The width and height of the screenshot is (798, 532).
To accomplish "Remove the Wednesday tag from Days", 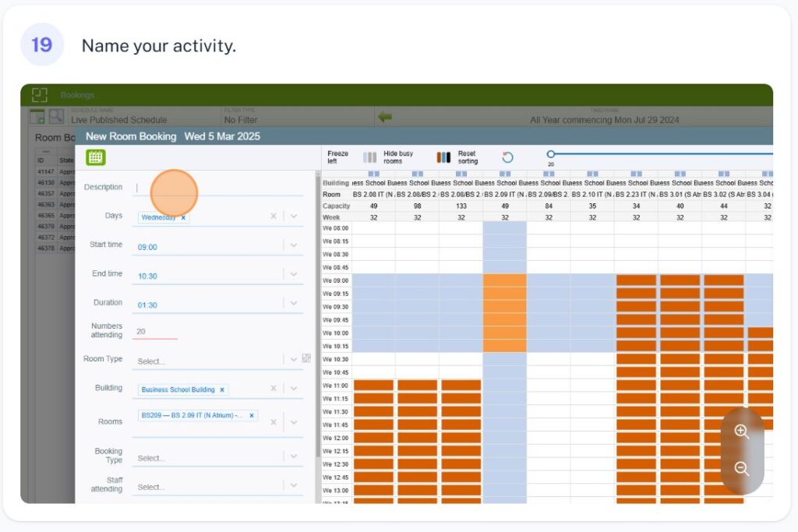I will coord(183,218).
